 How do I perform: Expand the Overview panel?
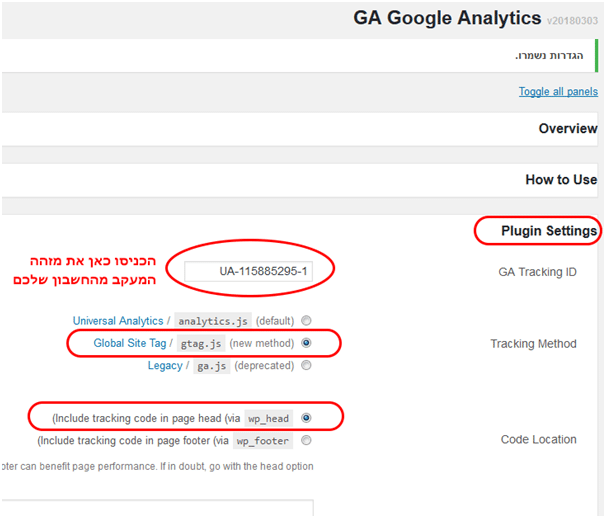pos(300,129)
